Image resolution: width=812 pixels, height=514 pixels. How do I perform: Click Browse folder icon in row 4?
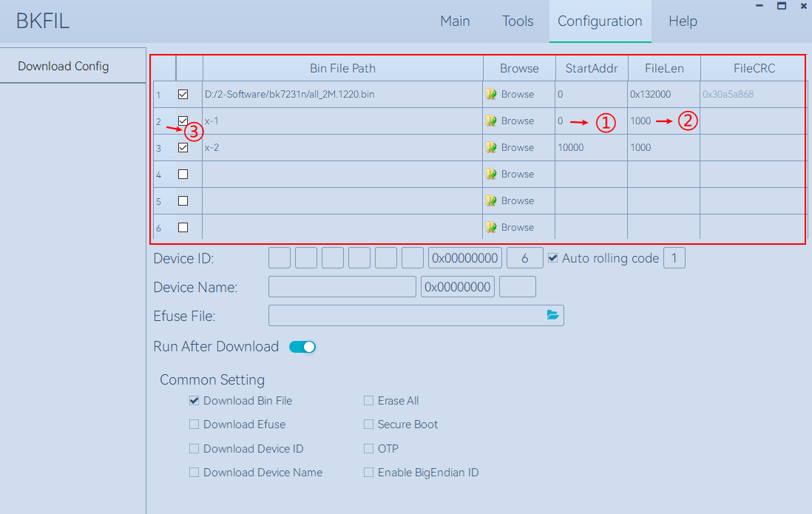point(491,175)
